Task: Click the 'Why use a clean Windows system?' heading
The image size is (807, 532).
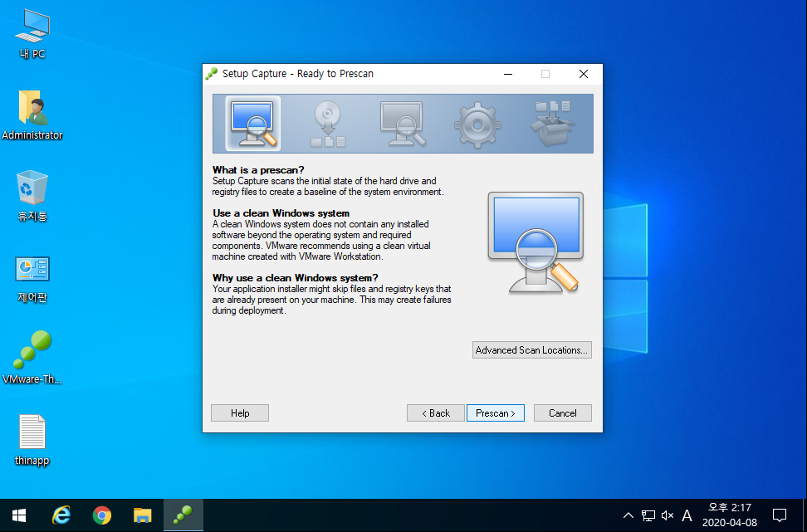Action: [x=296, y=278]
